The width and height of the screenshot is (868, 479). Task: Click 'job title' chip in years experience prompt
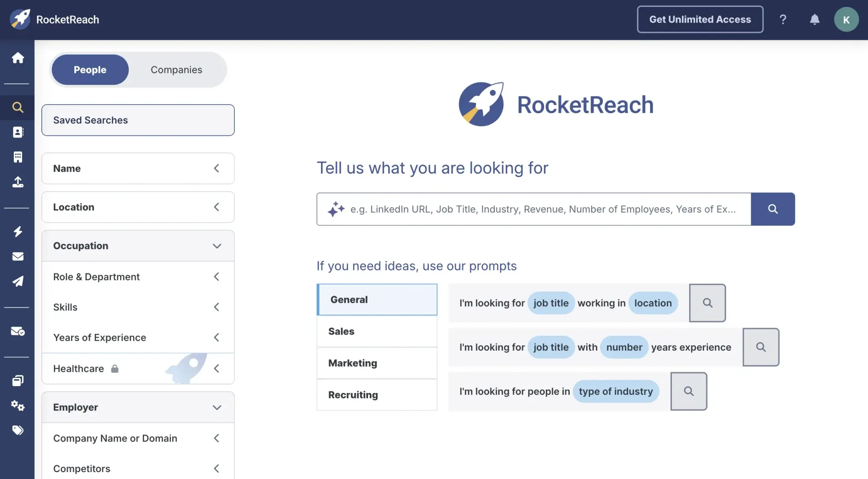(x=551, y=347)
